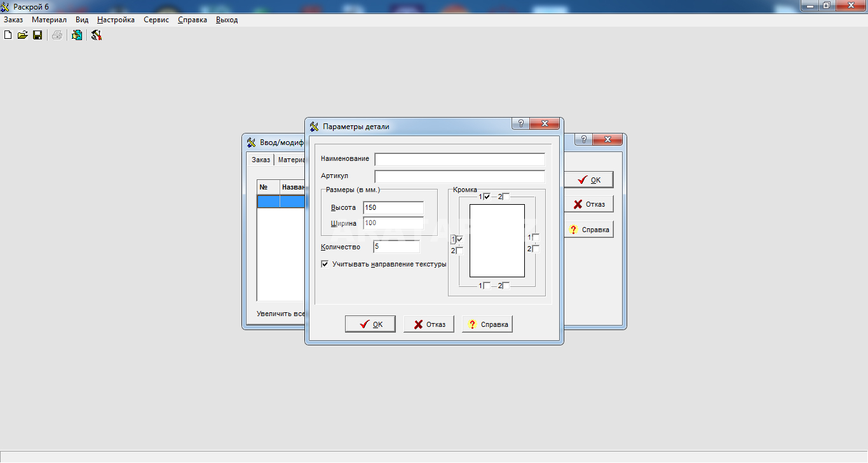
Task: Click the Наименование input field
Action: (460, 159)
